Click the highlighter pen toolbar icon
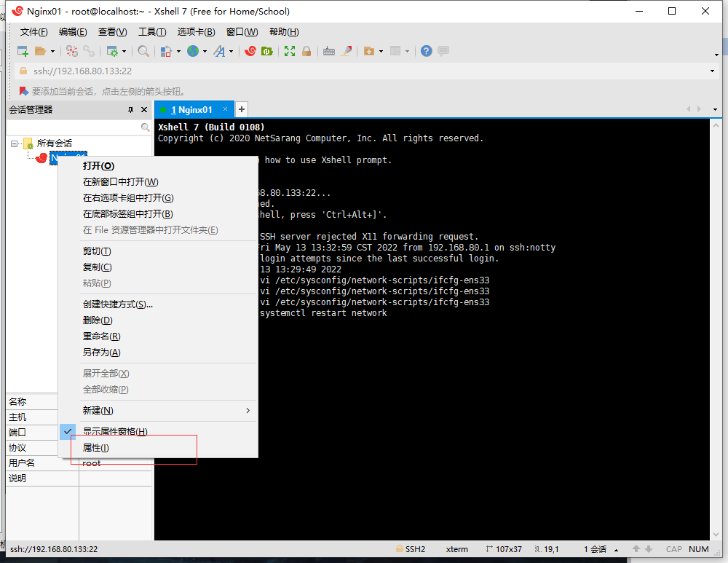The height and width of the screenshot is (563, 728). pyautogui.click(x=346, y=51)
